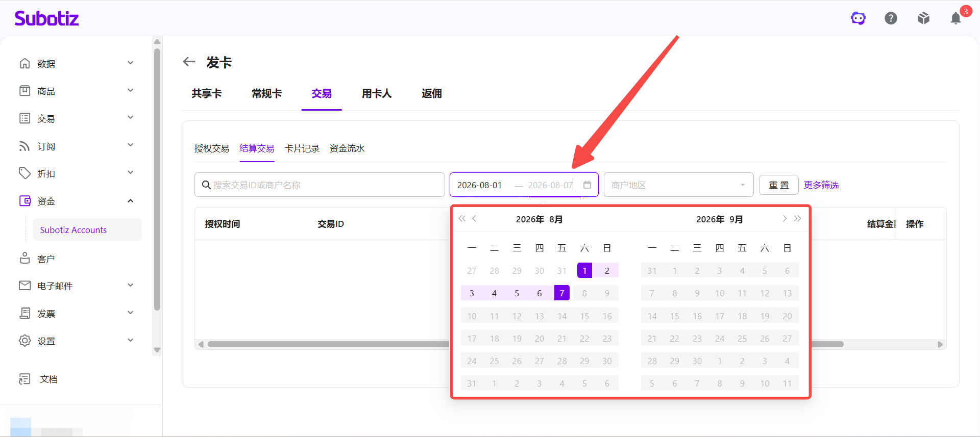Click the search box for 交易ID或商户名称
Image resolution: width=980 pixels, height=437 pixels.
coord(320,185)
